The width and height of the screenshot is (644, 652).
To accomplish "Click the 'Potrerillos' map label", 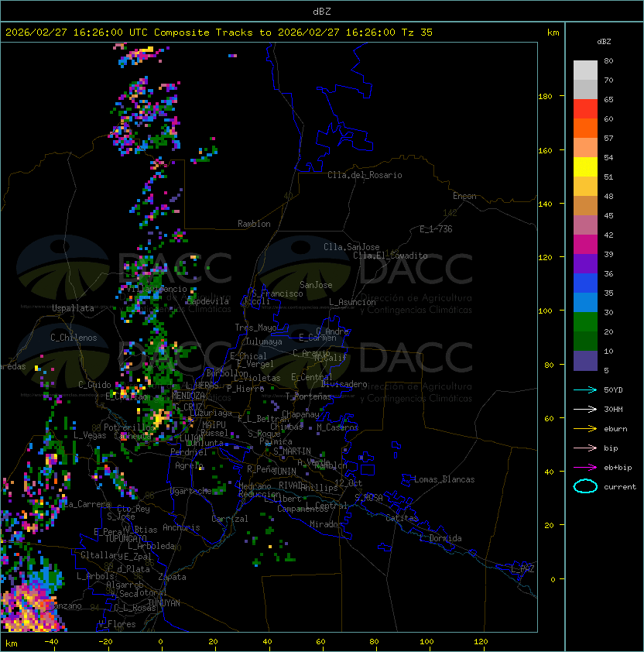I will coord(129,427).
